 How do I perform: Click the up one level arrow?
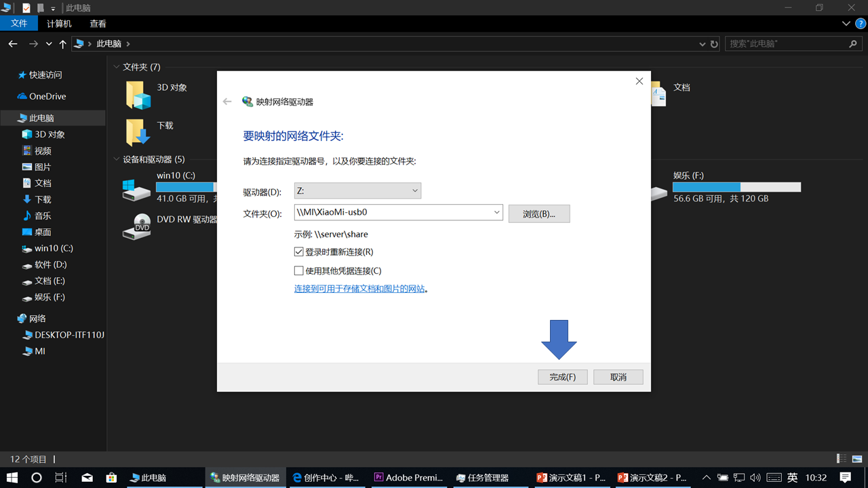(x=63, y=44)
